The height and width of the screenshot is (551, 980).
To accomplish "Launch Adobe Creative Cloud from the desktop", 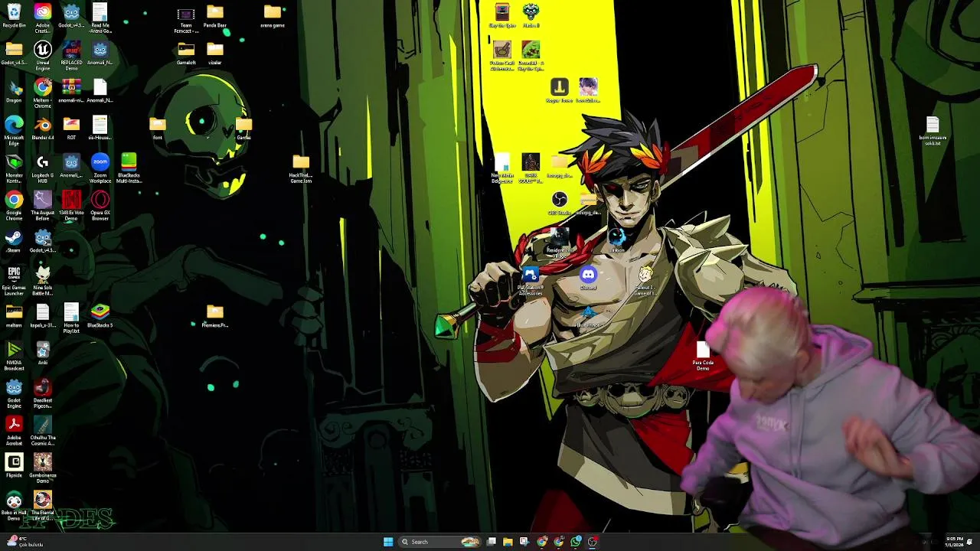I will [x=43, y=16].
